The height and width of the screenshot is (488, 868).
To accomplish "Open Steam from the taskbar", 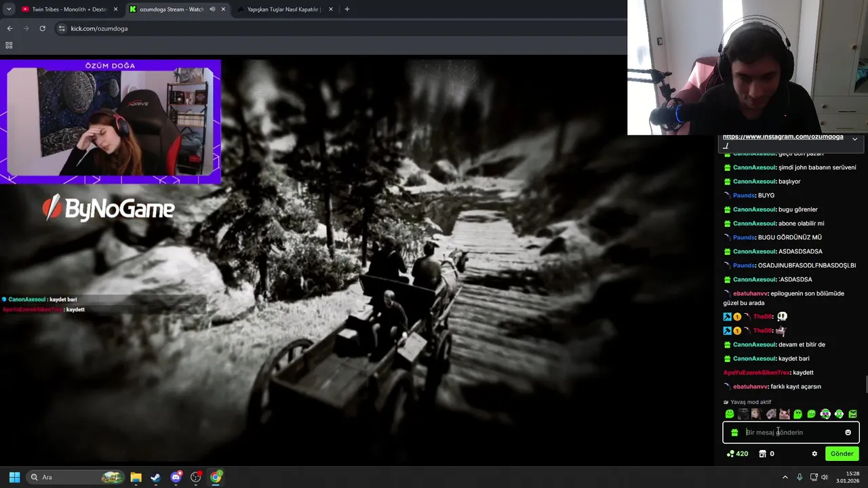I will [x=155, y=477].
